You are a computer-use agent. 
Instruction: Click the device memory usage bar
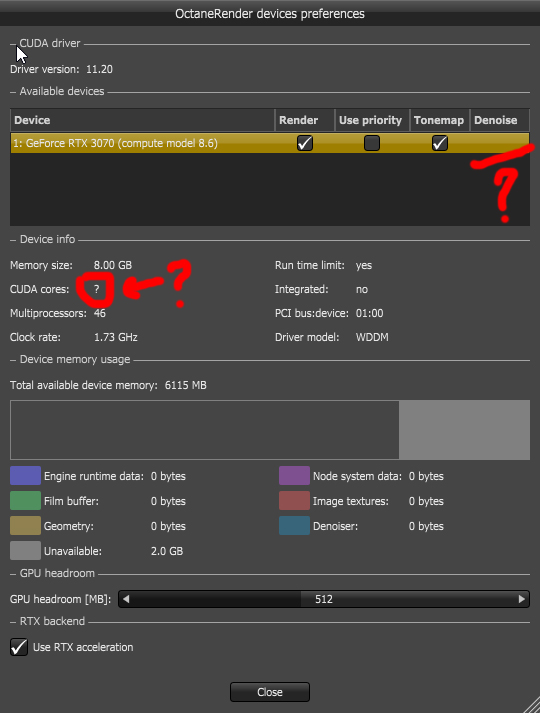[x=270, y=430]
